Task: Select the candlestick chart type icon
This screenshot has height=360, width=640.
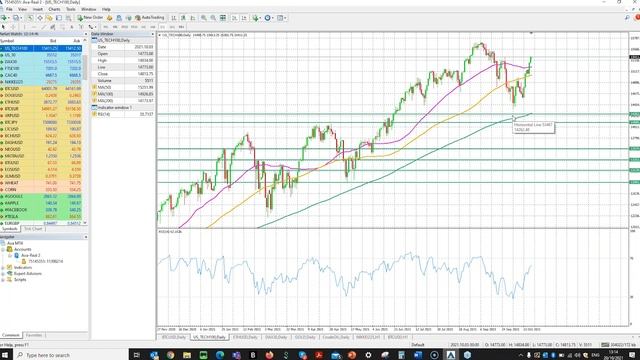Action: [183, 18]
